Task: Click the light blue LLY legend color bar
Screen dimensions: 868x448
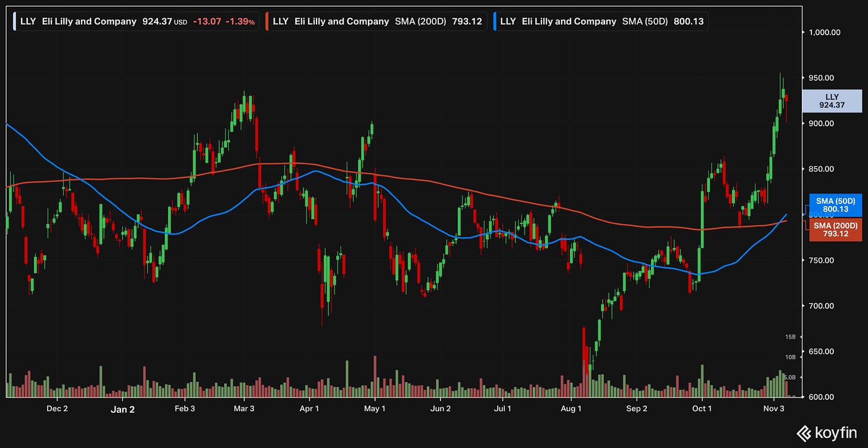Action: pyautogui.click(x=15, y=21)
